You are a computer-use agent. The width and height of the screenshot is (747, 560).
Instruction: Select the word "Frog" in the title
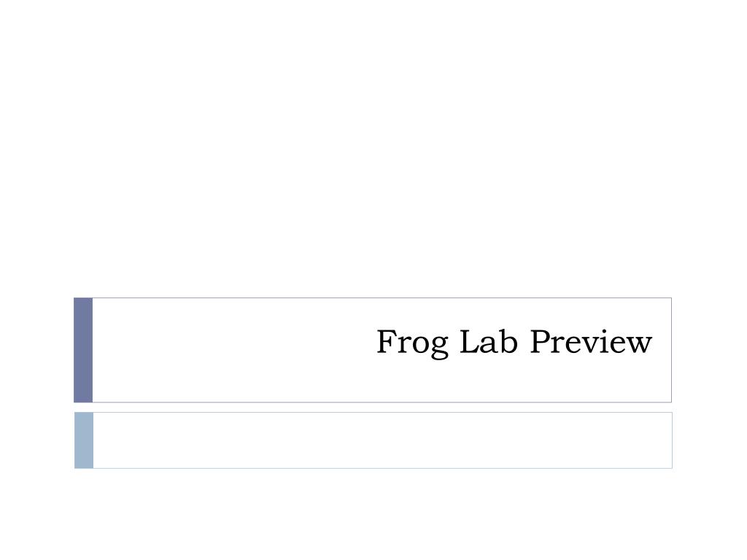(413, 343)
